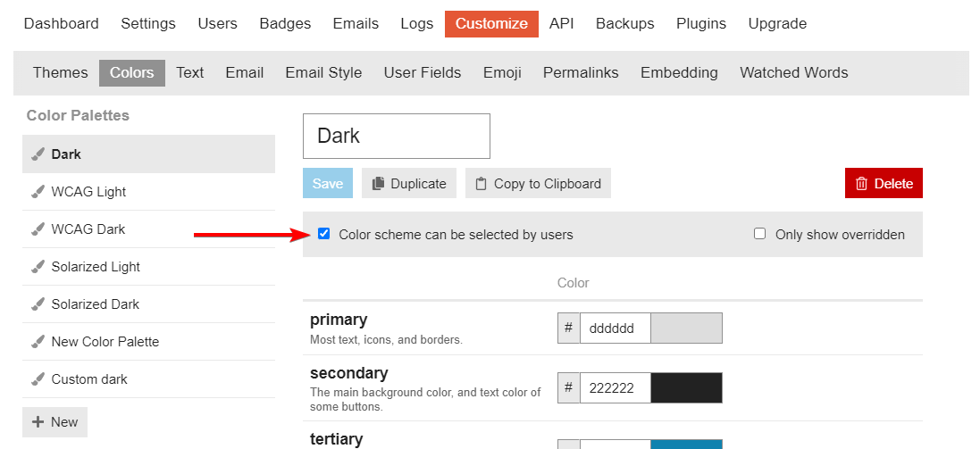Screen dimensions: 980x449
Task: Click the primary color swatch dddddd
Action: 686,328
